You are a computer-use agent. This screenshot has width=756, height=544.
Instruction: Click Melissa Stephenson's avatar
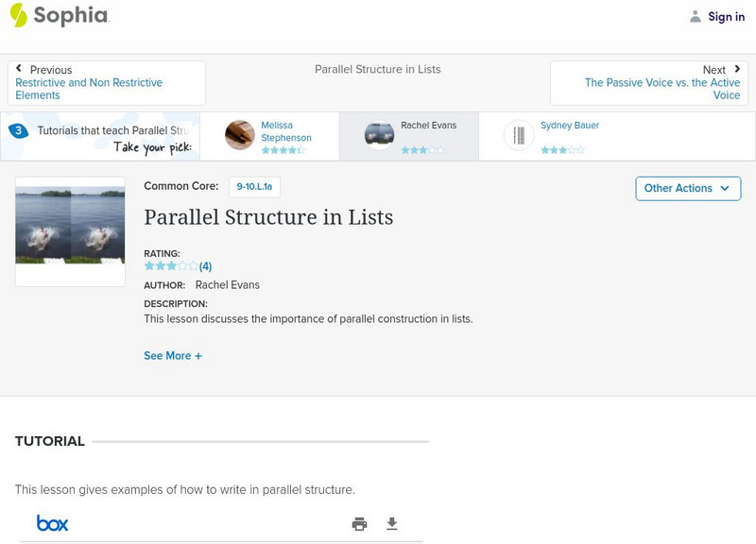click(x=240, y=136)
